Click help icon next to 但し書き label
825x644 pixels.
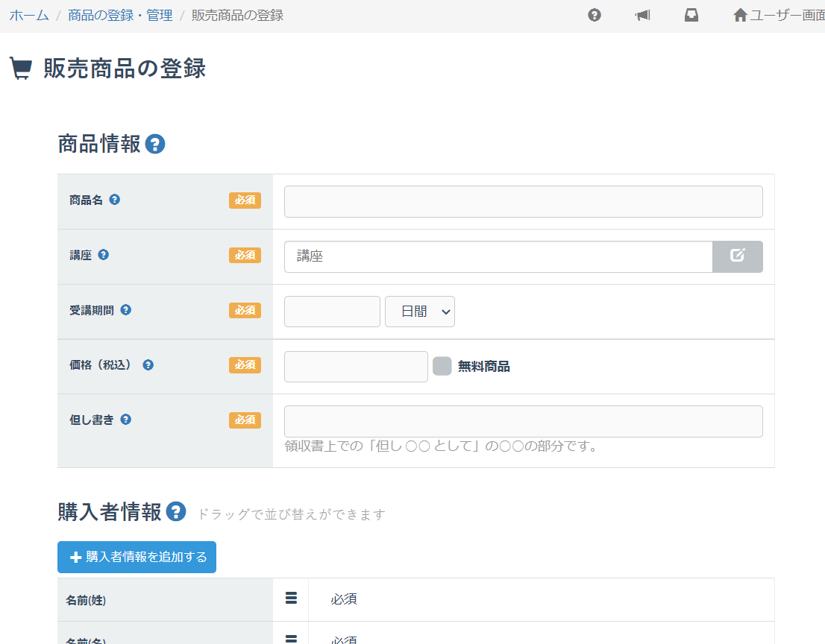(126, 419)
